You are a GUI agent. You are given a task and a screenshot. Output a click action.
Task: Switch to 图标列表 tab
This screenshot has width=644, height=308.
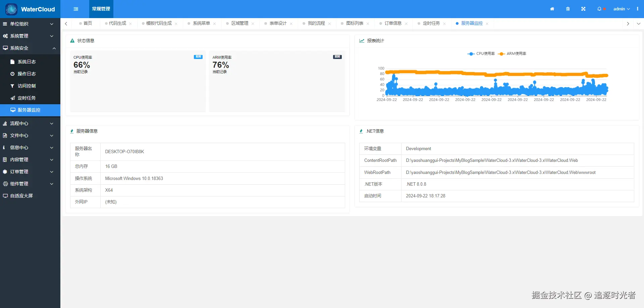click(355, 23)
